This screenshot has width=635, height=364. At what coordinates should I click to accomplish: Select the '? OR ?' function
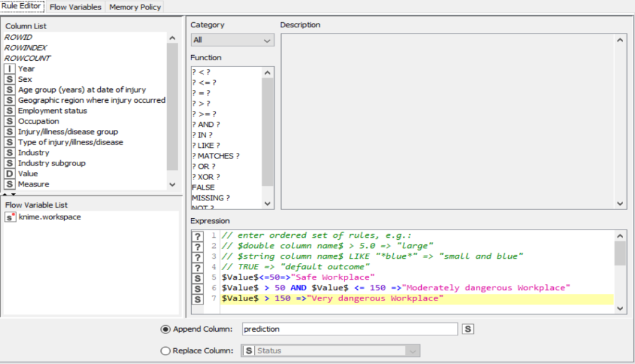(x=204, y=167)
